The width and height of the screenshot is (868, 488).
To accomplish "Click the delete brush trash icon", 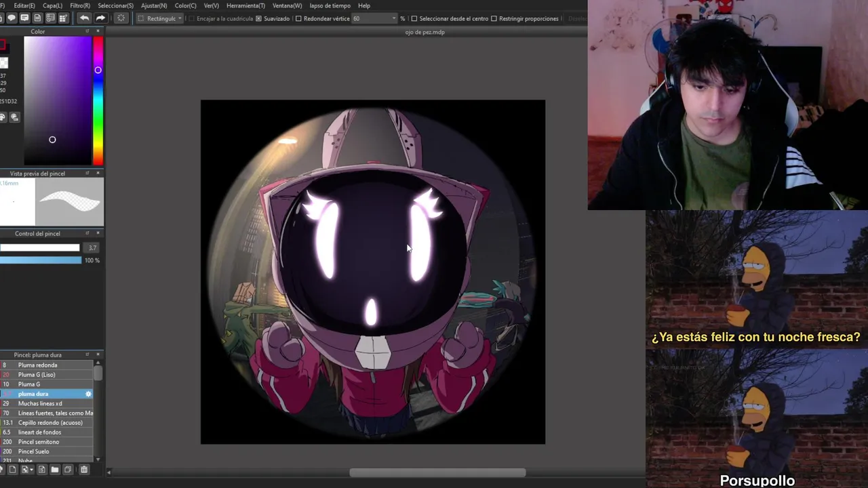I will pos(84,469).
